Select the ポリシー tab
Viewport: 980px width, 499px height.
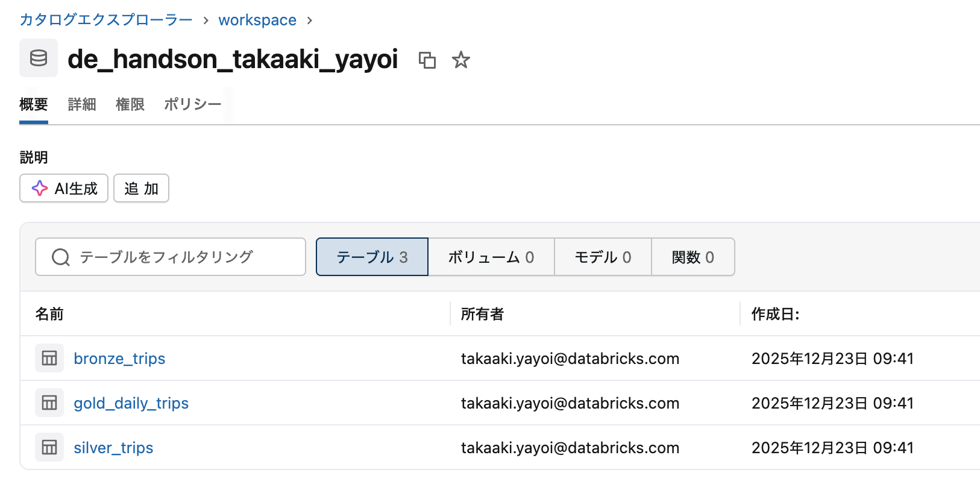[192, 104]
